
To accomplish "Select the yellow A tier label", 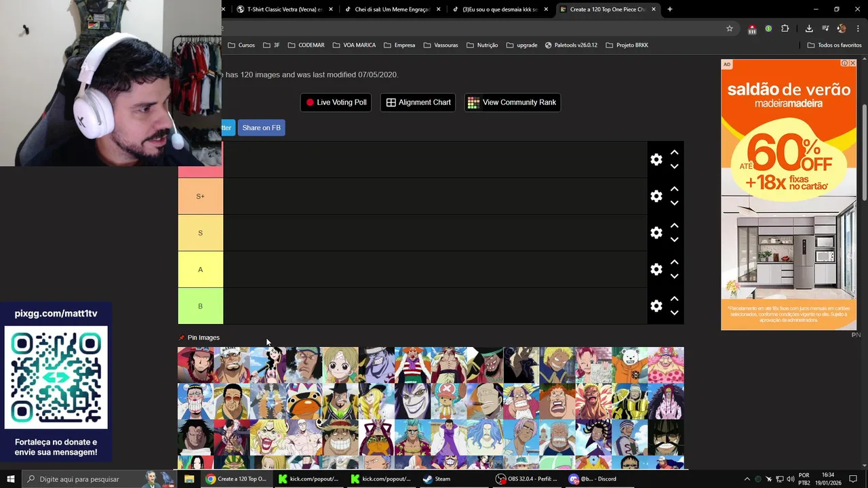I will [x=200, y=269].
